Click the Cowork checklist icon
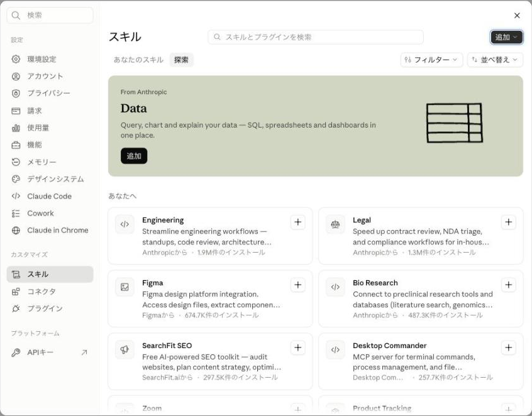 [x=16, y=213]
